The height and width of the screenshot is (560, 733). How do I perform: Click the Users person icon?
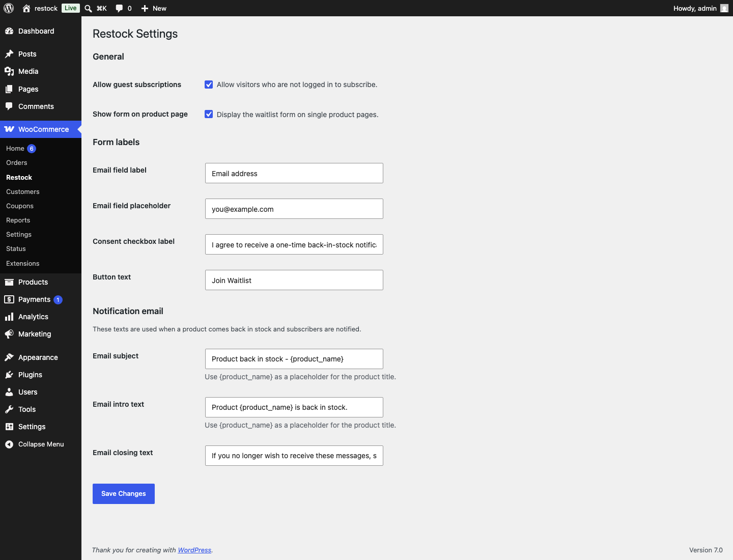pyautogui.click(x=9, y=392)
